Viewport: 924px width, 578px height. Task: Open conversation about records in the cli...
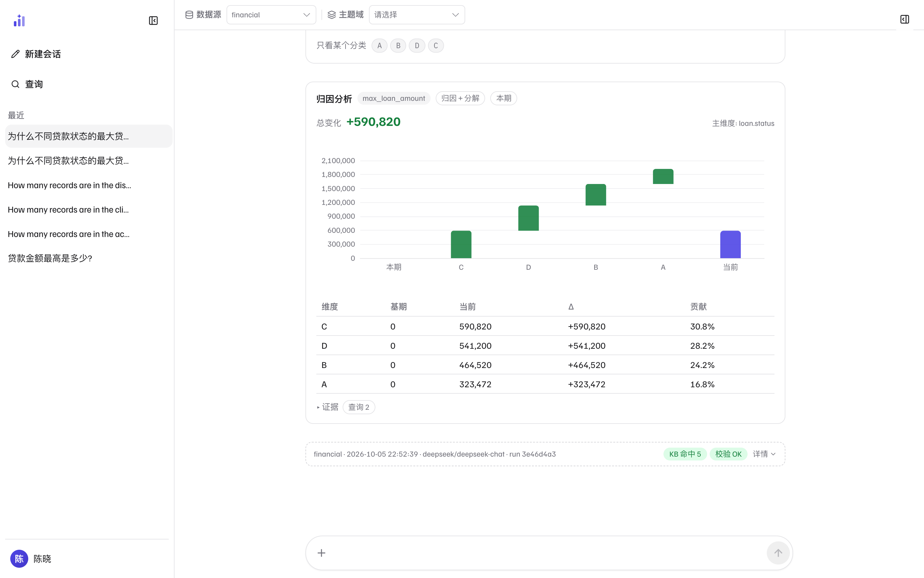(x=89, y=209)
